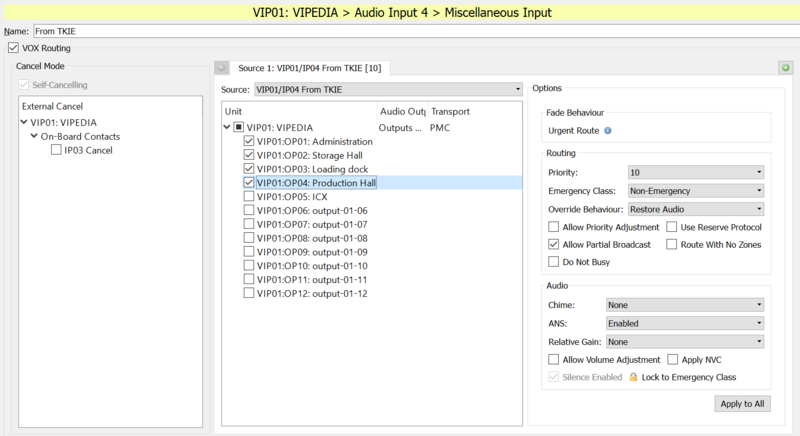Collapse the On-Board Contacts node
This screenshot has height=436, width=800.
click(33, 136)
